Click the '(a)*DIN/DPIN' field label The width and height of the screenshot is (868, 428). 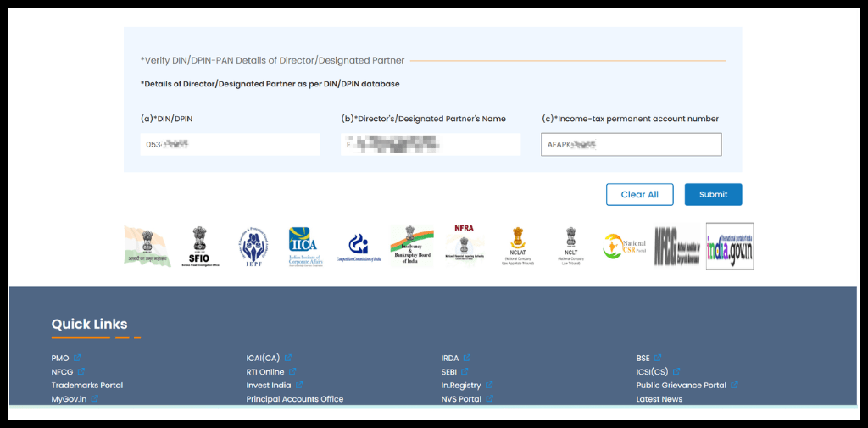(167, 119)
